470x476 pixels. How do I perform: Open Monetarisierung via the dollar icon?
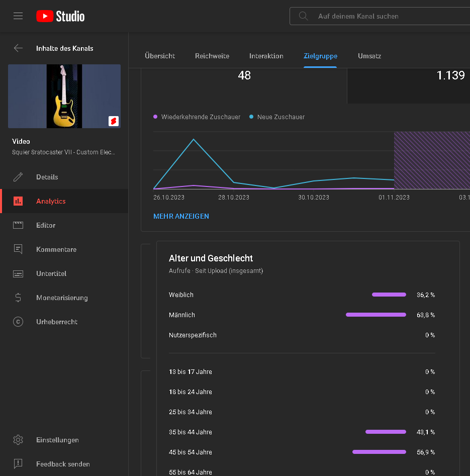click(18, 298)
